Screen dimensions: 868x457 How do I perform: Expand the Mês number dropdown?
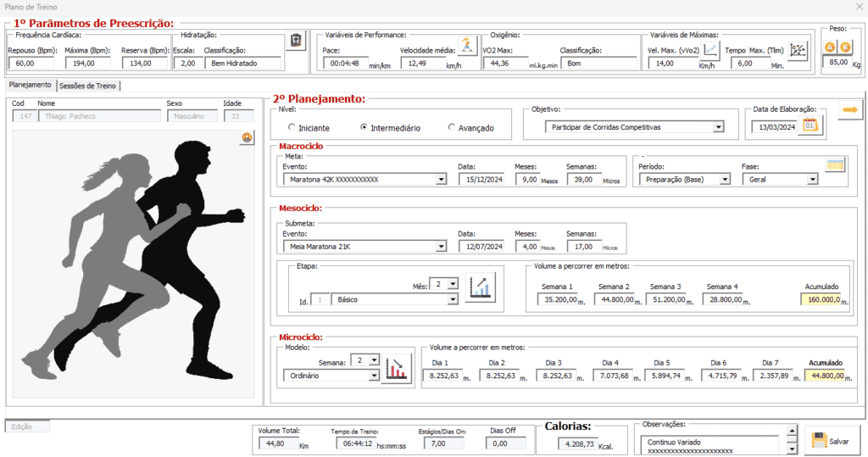(x=453, y=284)
